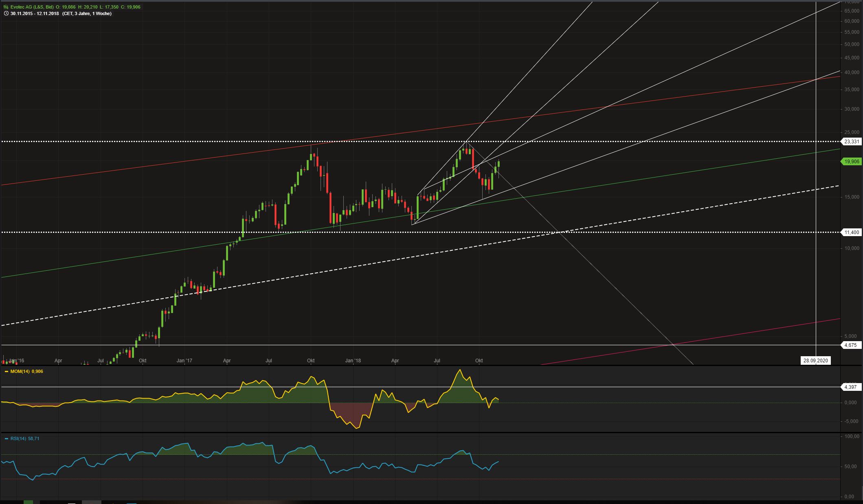Select the 23,331 price level label
Viewport: 863px width, 504px height.
(x=851, y=142)
